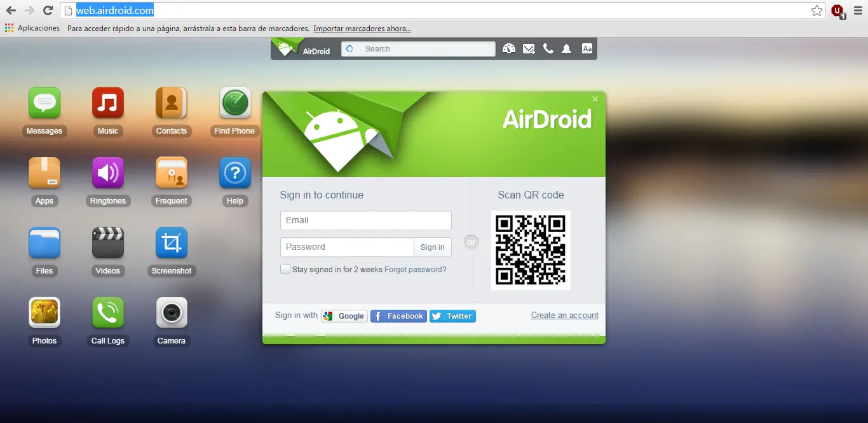Open the Apps box icon
This screenshot has width=868, height=423.
[x=44, y=173]
